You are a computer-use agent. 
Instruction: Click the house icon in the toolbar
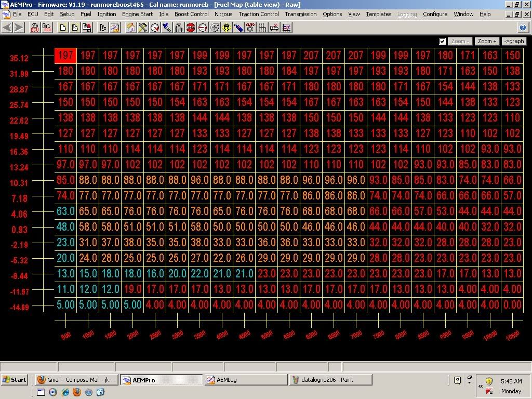click(x=131, y=28)
